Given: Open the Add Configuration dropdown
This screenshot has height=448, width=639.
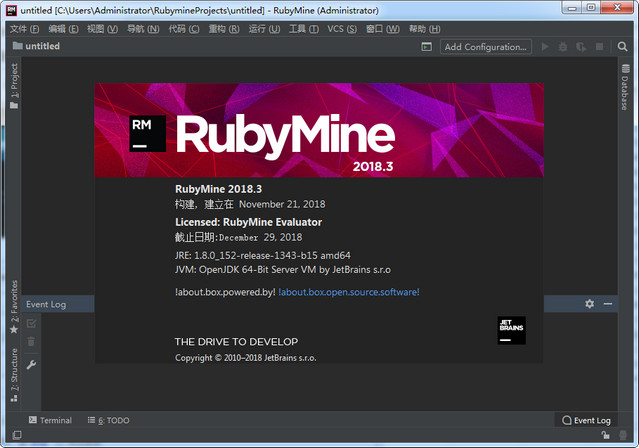Looking at the screenshot, I should [486, 47].
